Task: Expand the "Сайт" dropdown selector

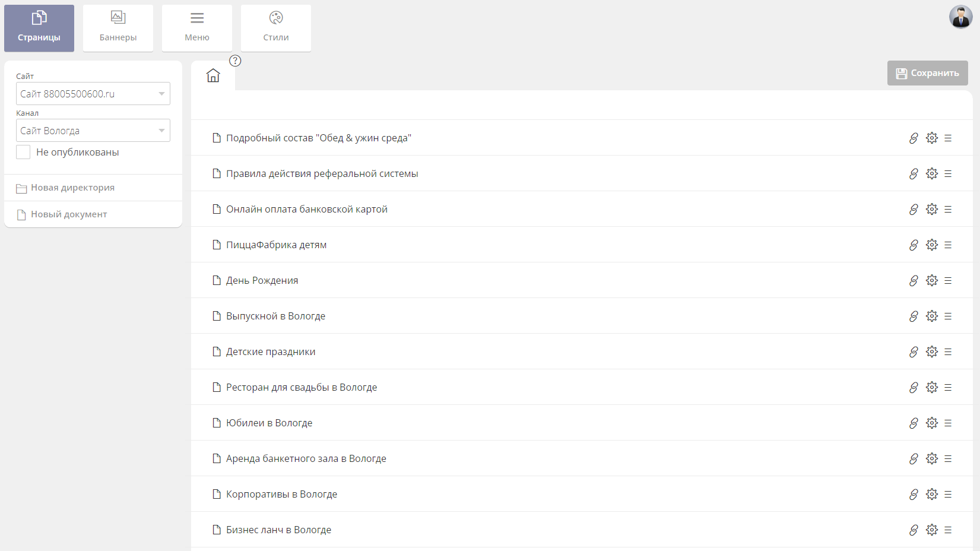Action: coord(93,94)
